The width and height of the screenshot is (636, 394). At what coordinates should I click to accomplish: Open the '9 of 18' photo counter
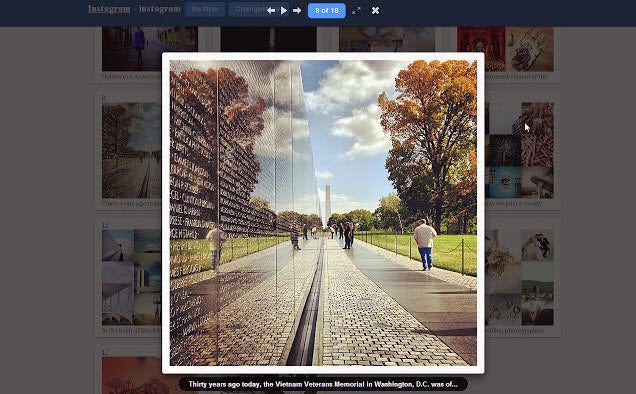point(327,11)
